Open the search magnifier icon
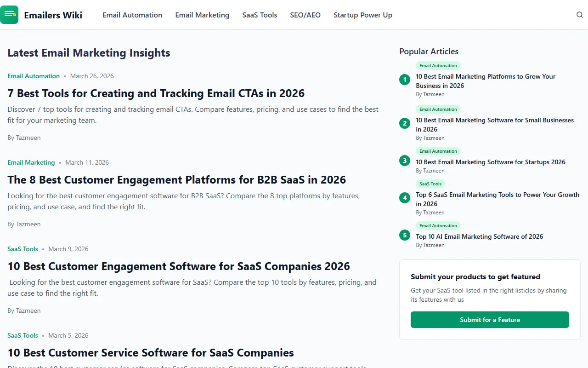Image resolution: width=588 pixels, height=368 pixels. (x=579, y=15)
